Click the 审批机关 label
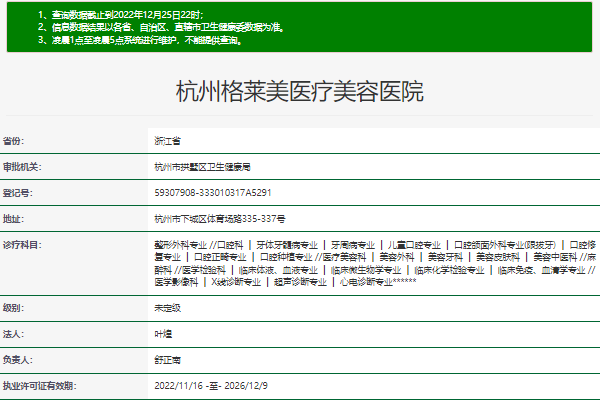The image size is (600, 400). [x=22, y=167]
